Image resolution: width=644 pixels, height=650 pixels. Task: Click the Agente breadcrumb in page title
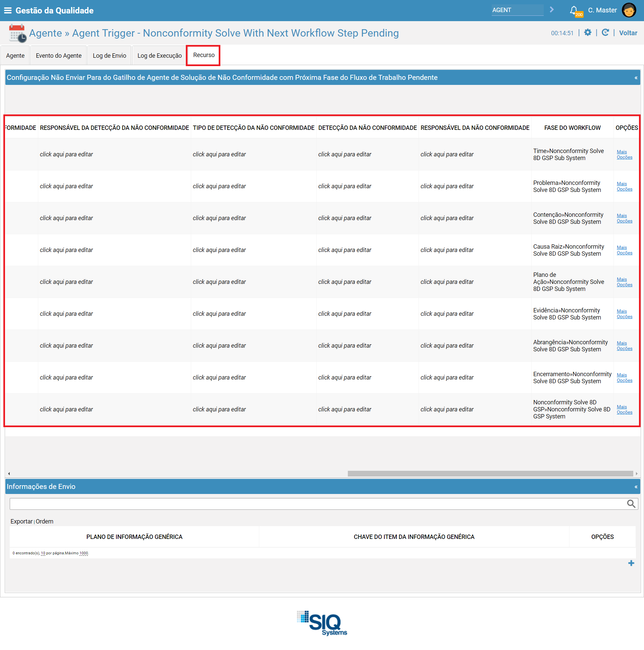click(45, 33)
